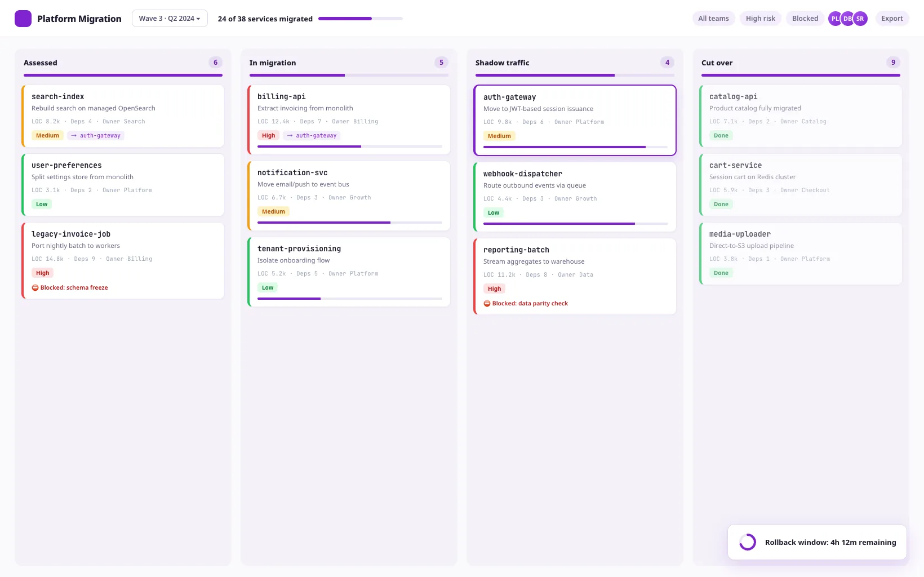Click the billing-api progress bar

click(x=350, y=147)
